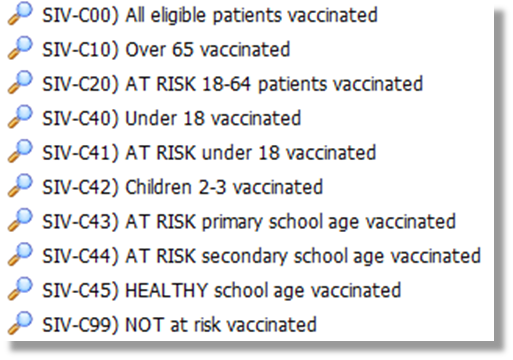This screenshot has height=360, width=513.
Task: Select 'Over 65 vaccinated' entry
Action: click(166, 50)
